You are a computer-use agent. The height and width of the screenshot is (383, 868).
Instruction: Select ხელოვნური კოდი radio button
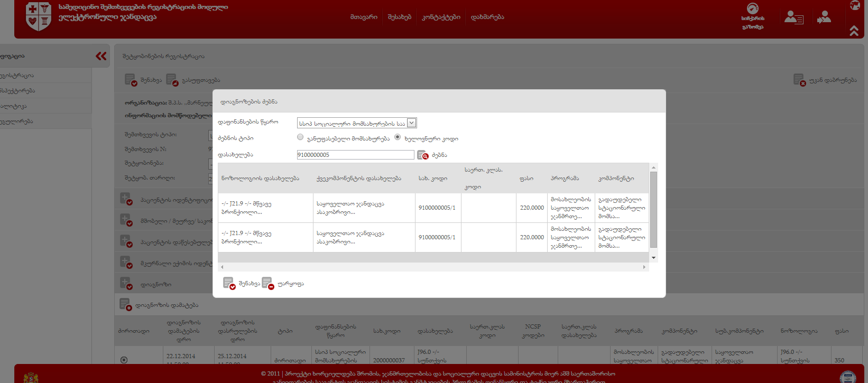(398, 137)
